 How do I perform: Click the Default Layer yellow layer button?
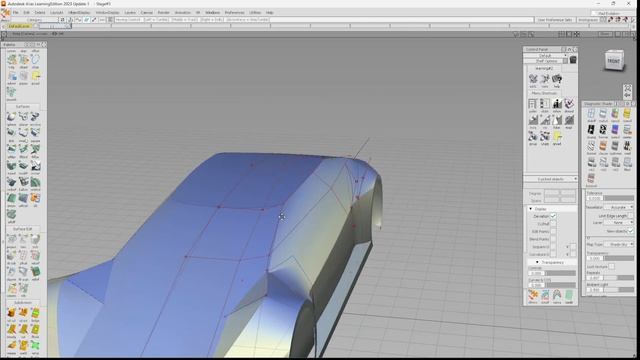[19, 26]
